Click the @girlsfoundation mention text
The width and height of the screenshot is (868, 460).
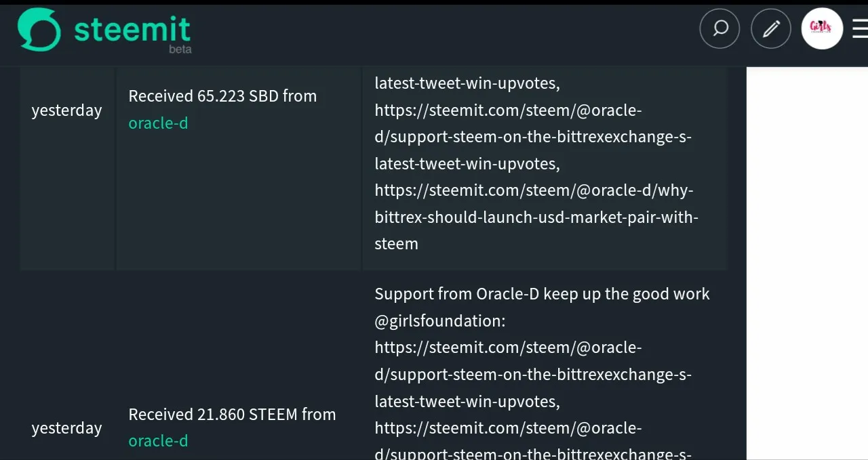coord(439,321)
